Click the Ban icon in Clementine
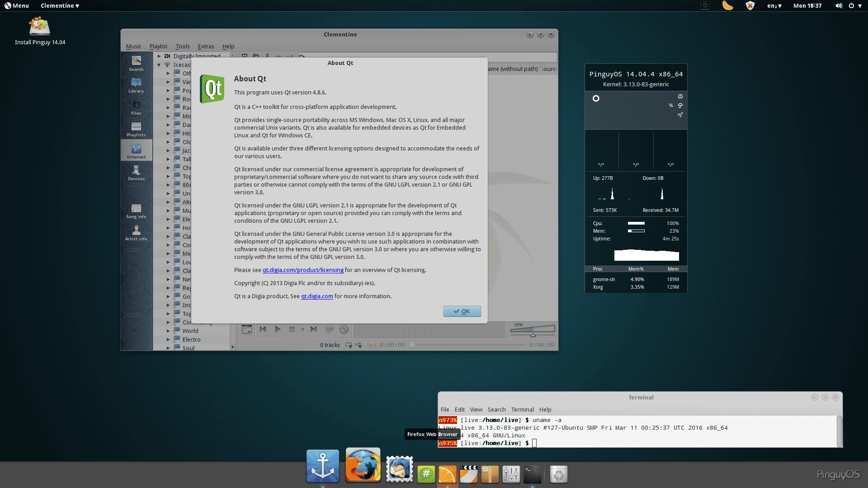 click(344, 329)
